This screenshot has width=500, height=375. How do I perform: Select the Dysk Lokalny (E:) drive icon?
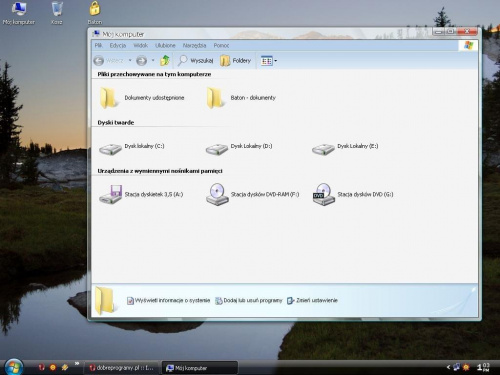(x=323, y=149)
